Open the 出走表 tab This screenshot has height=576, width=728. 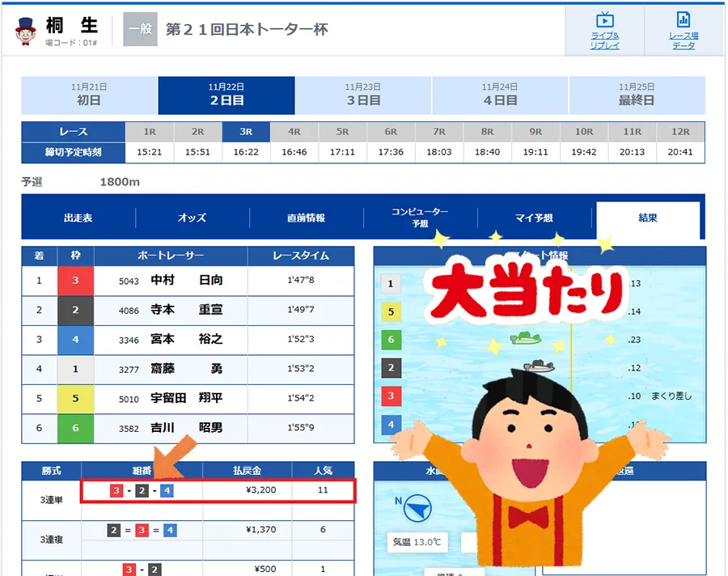[x=78, y=218]
